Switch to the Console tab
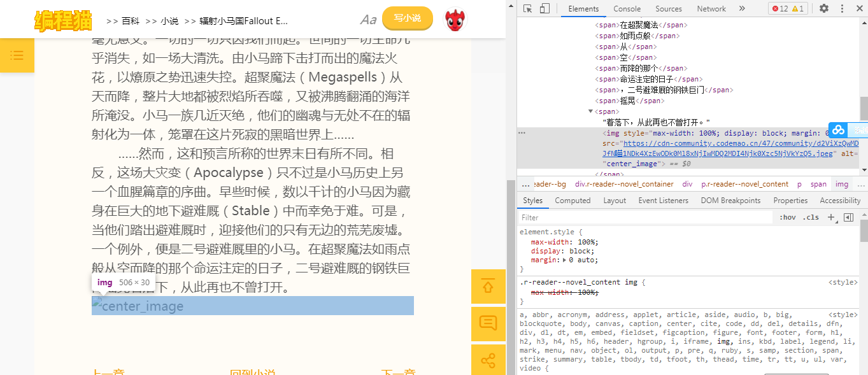 [627, 9]
